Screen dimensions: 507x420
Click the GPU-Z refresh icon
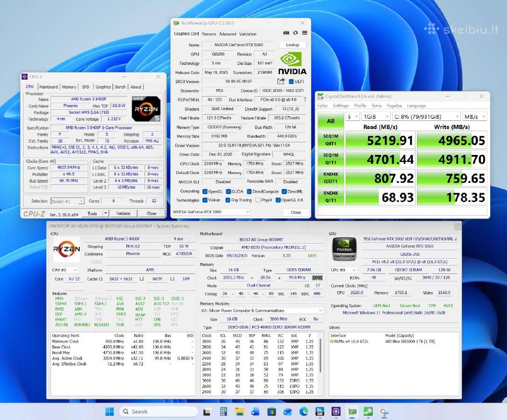pos(295,33)
